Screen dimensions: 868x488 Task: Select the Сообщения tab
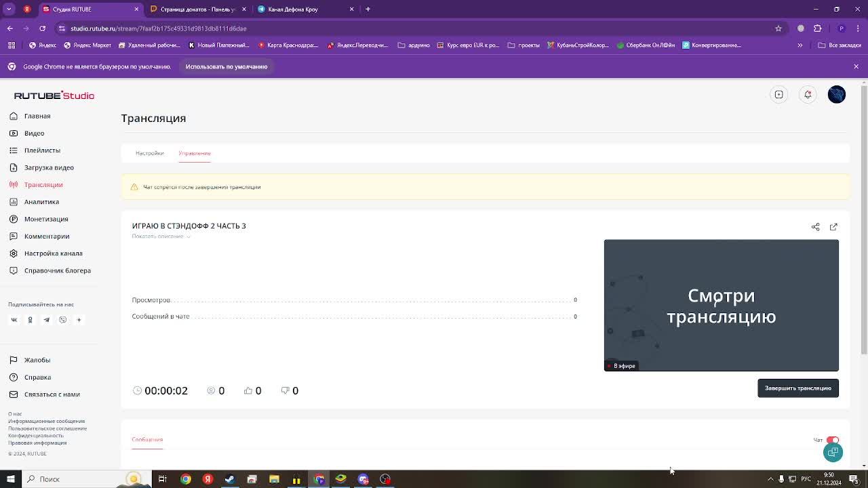click(x=147, y=439)
